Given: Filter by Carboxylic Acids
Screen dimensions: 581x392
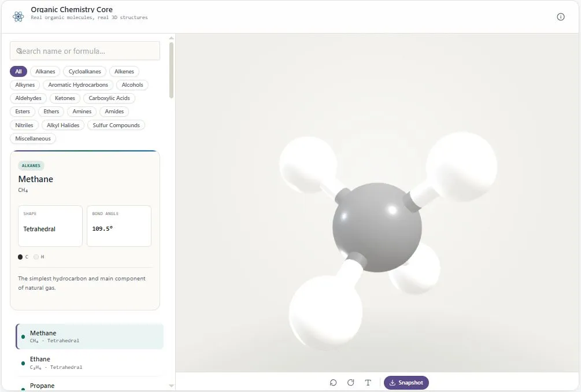Looking at the screenshot, I should pos(109,98).
